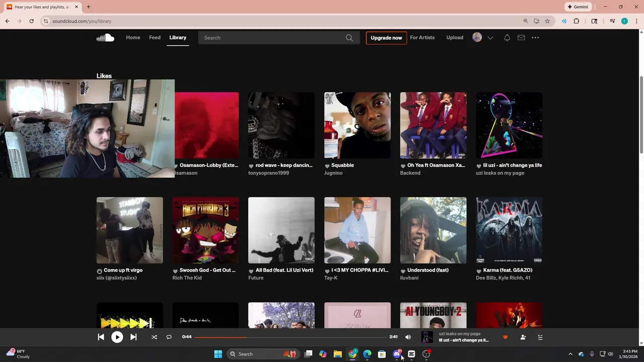Screen dimensions: 644x362
Task: Open the For Artists menu item
Action: [x=422, y=38]
